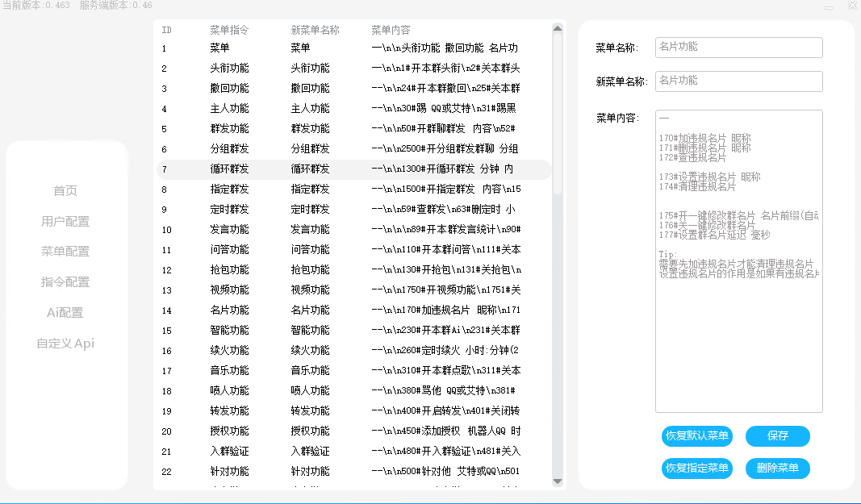Minimize the window using the title bar button
The width and height of the screenshot is (861, 504).
pos(829,7)
